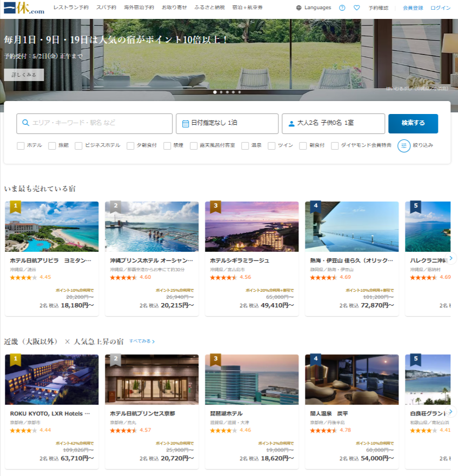Select the first banner carousel dot
The width and height of the screenshot is (458, 476).
(215, 92)
